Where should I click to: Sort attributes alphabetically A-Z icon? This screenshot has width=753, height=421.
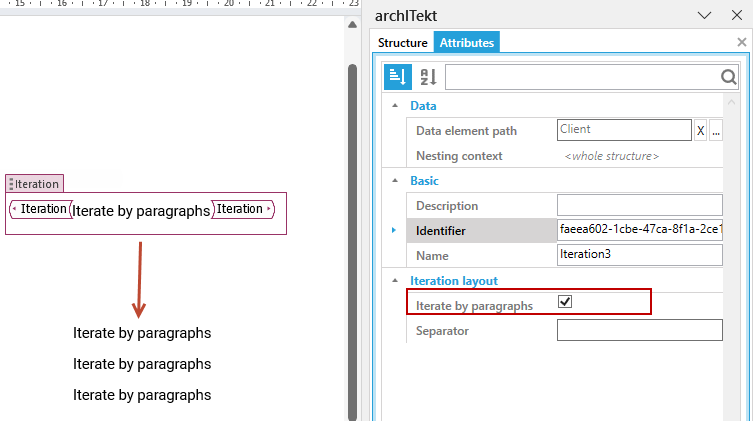click(428, 76)
